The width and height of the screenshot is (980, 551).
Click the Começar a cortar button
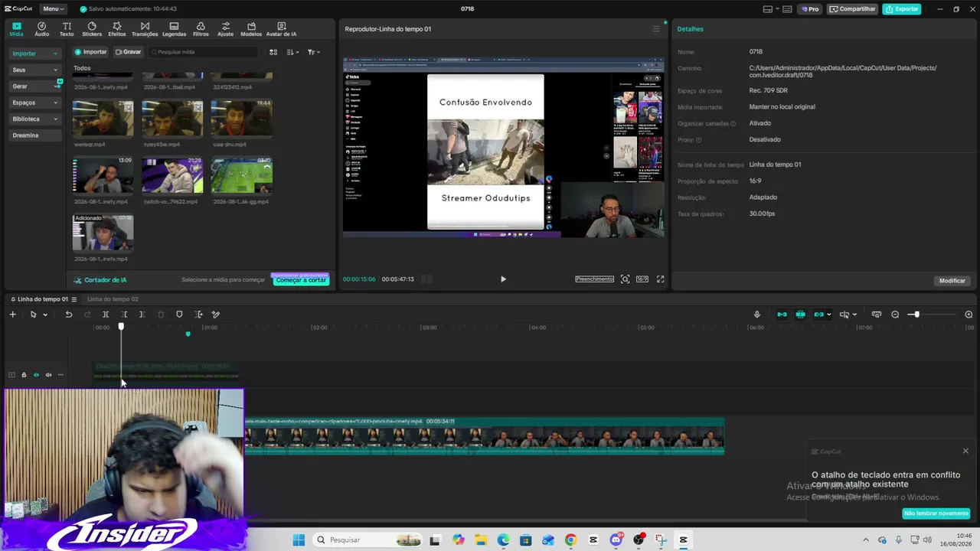tap(301, 280)
